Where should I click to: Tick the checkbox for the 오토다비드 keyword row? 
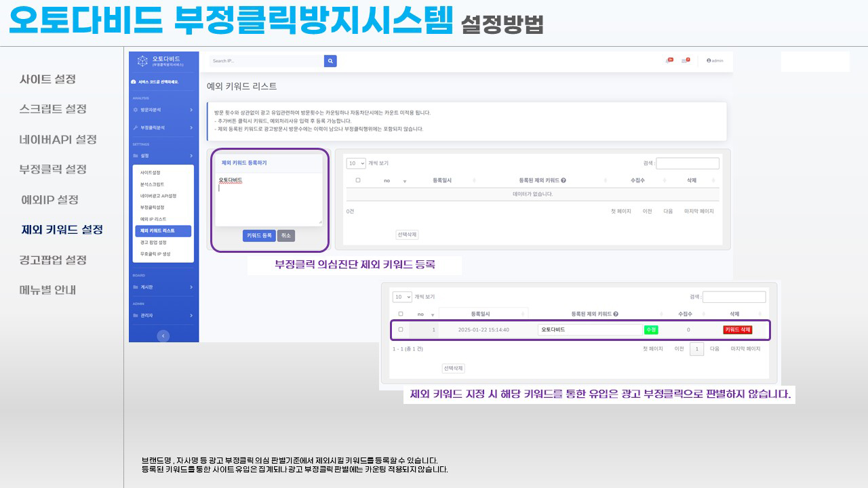pos(401,330)
